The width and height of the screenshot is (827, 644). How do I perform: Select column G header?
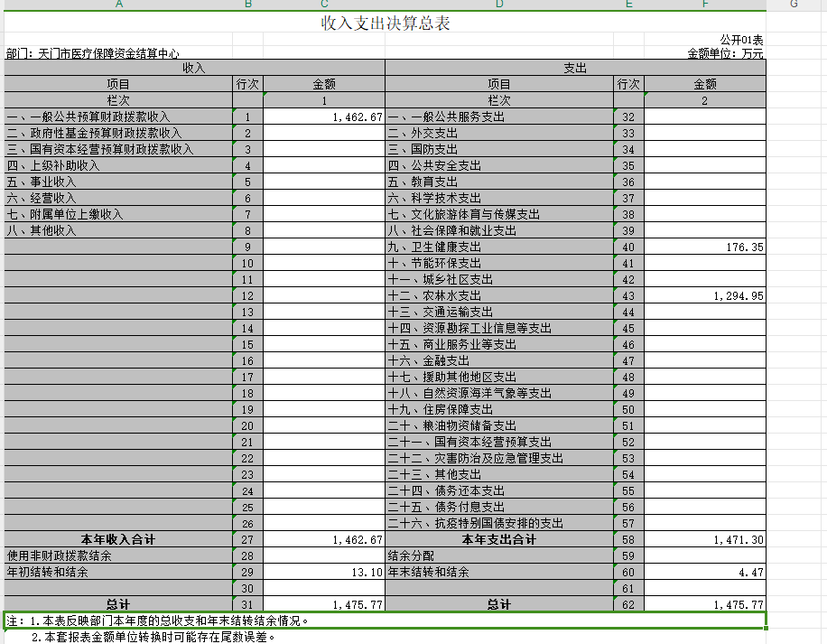click(794, 5)
